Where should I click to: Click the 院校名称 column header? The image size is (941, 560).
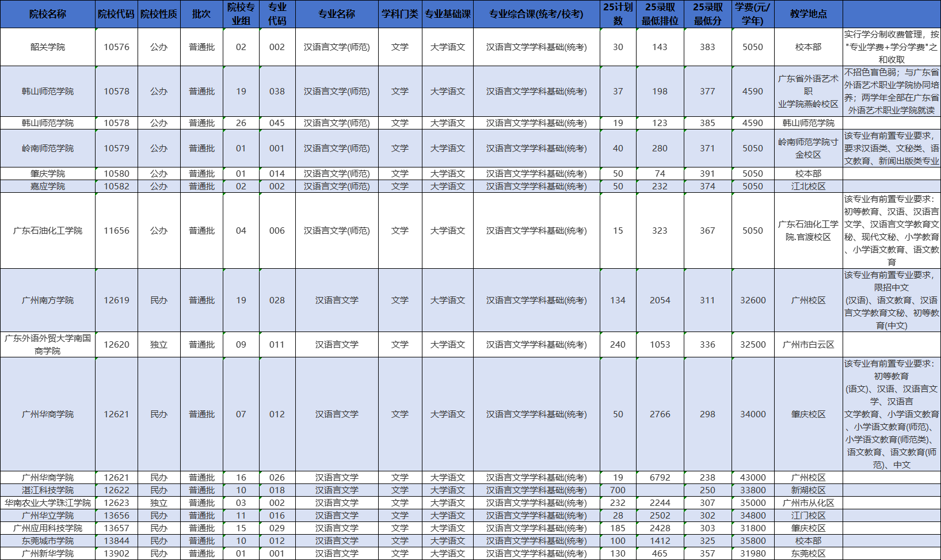click(48, 14)
